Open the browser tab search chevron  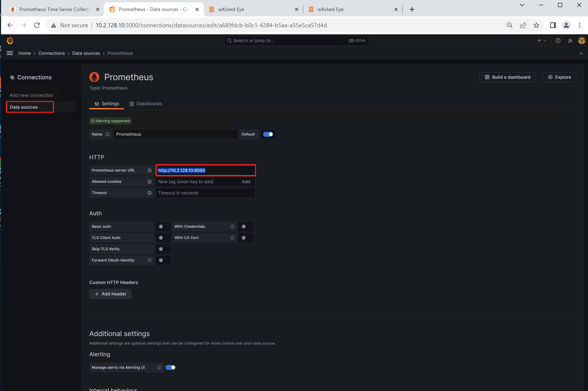click(x=522, y=5)
